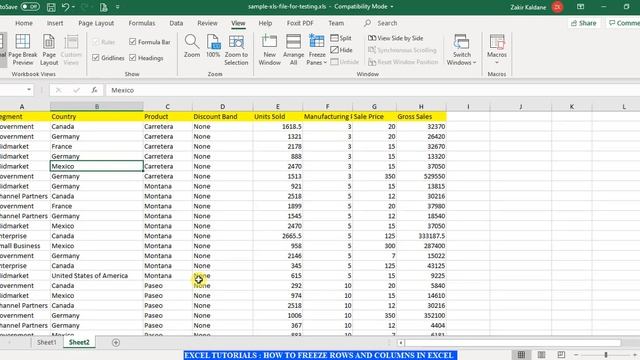Click in the formula bar showing Mexico

click(x=373, y=90)
